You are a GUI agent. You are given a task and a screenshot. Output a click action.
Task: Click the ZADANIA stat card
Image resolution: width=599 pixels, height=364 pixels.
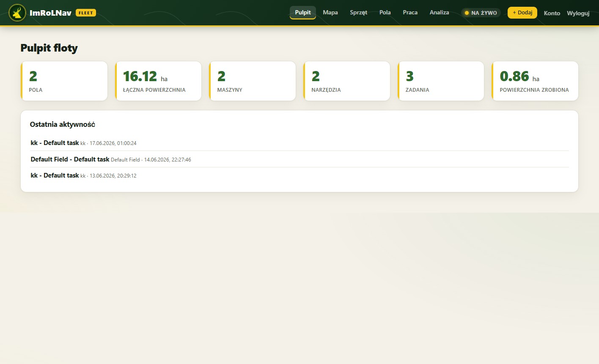tap(441, 81)
